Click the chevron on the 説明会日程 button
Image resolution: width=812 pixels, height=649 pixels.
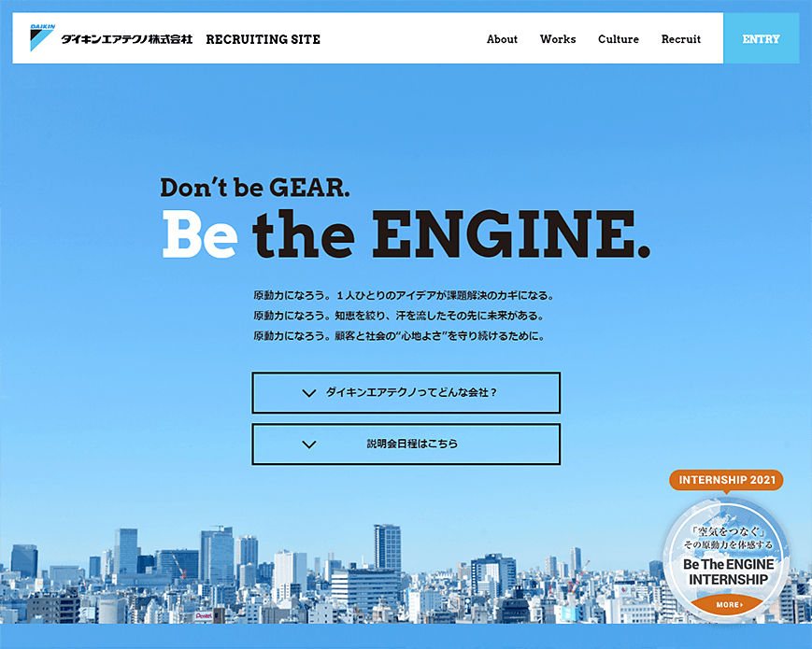click(308, 444)
